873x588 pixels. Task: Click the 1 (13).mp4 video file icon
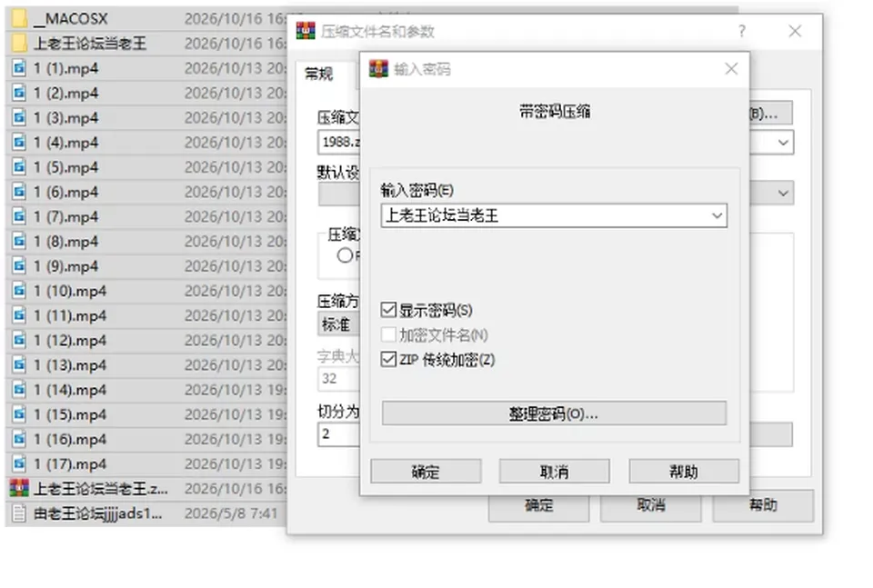pyautogui.click(x=19, y=365)
